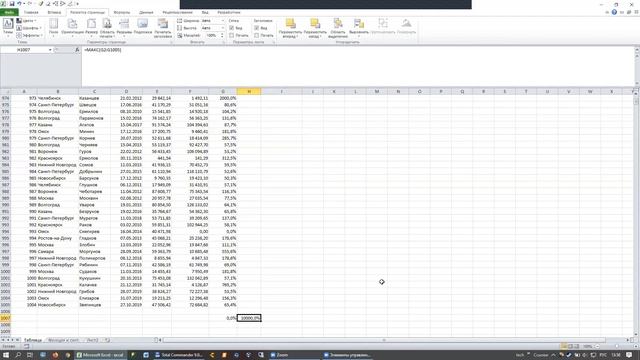Image resolution: width=640 pixels, height=360 pixels.
Task: Click cell with Ростов-на-Дону
Action: (x=58, y=238)
